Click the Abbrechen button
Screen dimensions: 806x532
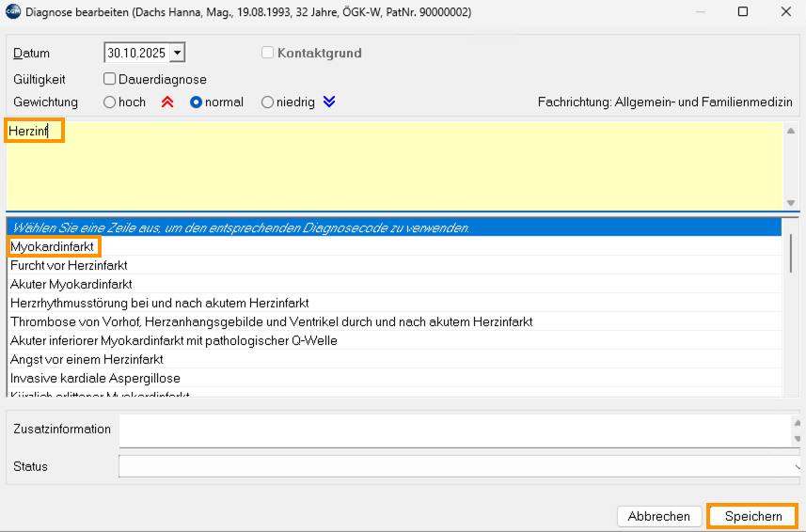pyautogui.click(x=659, y=516)
